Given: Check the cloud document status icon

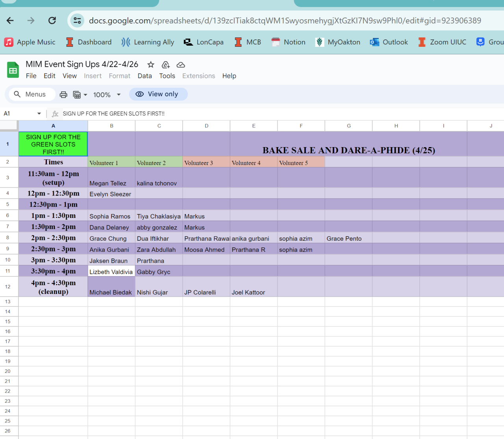Looking at the screenshot, I should coord(181,65).
